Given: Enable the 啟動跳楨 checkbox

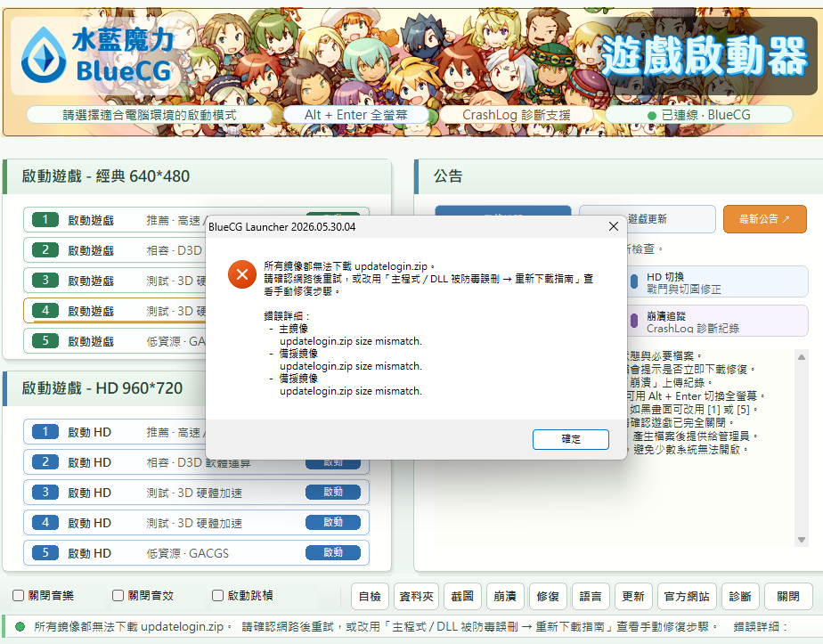Looking at the screenshot, I should pos(218,595).
